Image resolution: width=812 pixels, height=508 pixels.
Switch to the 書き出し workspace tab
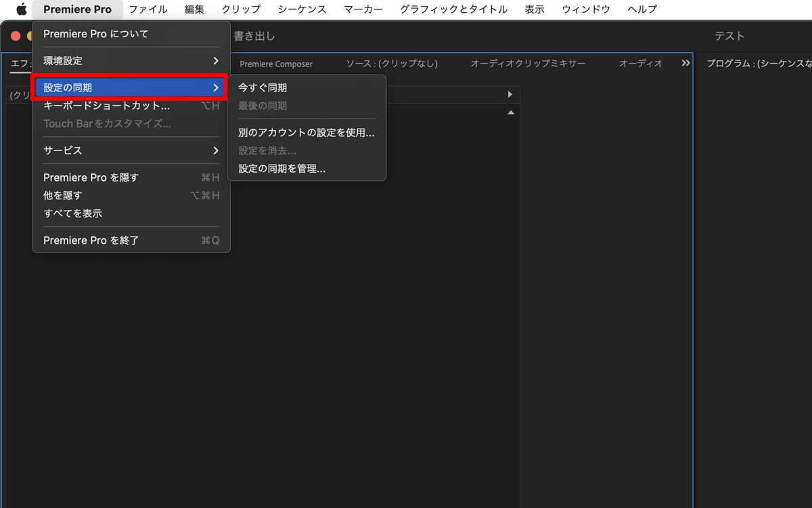tap(254, 36)
